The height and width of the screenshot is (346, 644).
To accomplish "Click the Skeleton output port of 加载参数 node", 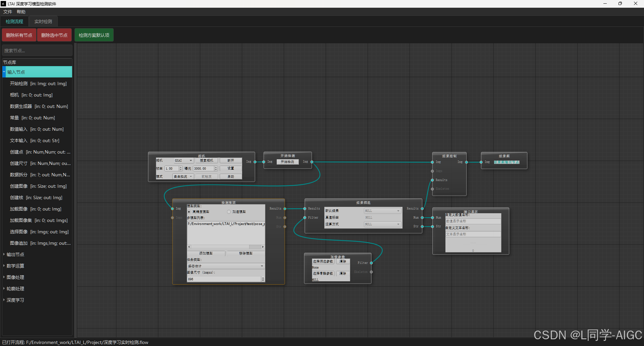I will tap(371, 272).
